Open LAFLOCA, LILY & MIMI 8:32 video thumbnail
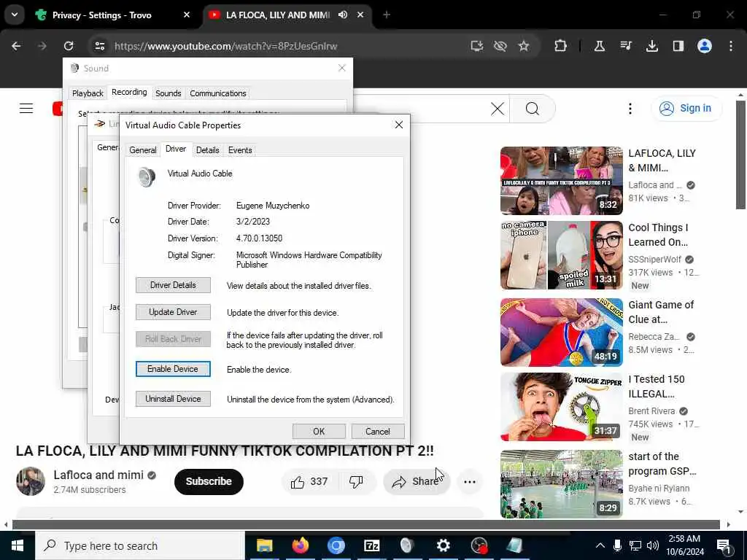 coord(561,181)
